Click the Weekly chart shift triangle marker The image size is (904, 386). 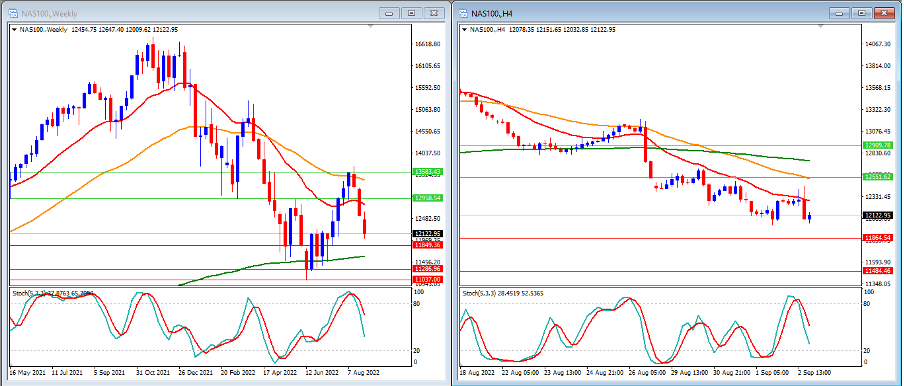coord(370,27)
